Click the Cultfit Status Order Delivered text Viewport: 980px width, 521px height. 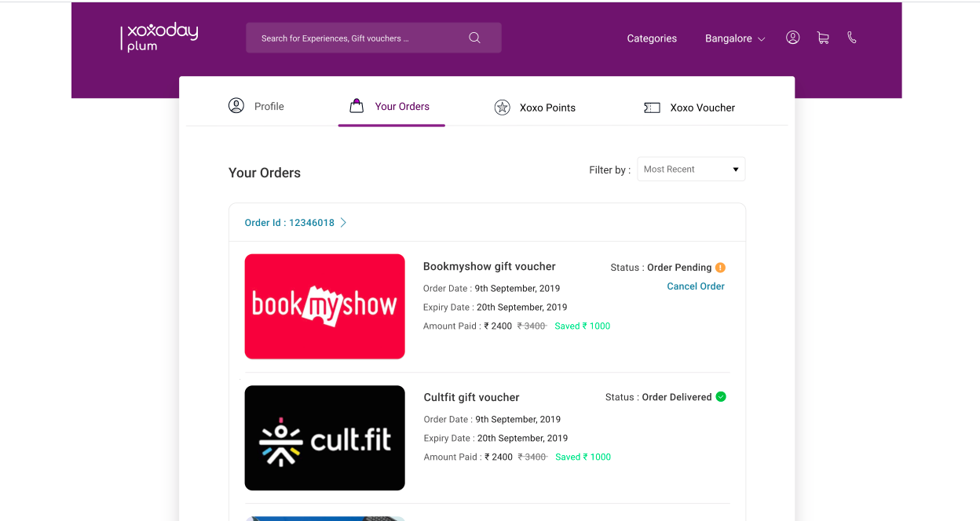(659, 397)
